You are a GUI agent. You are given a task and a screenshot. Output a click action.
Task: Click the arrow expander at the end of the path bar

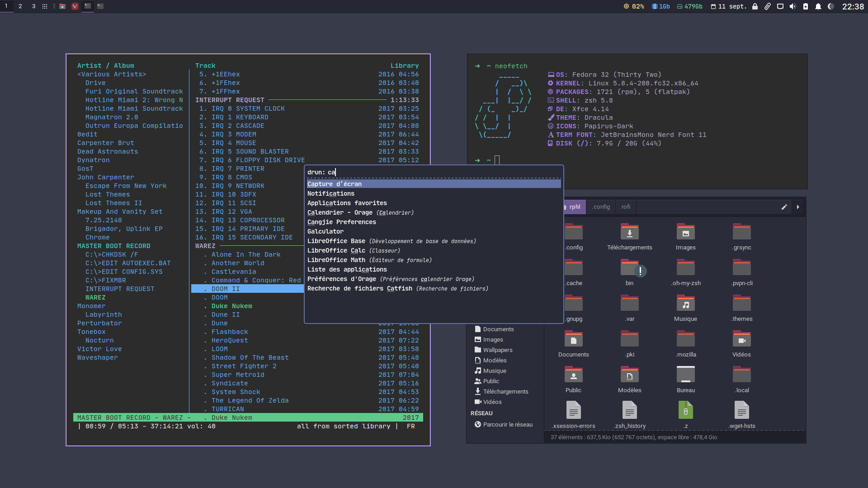tap(798, 207)
